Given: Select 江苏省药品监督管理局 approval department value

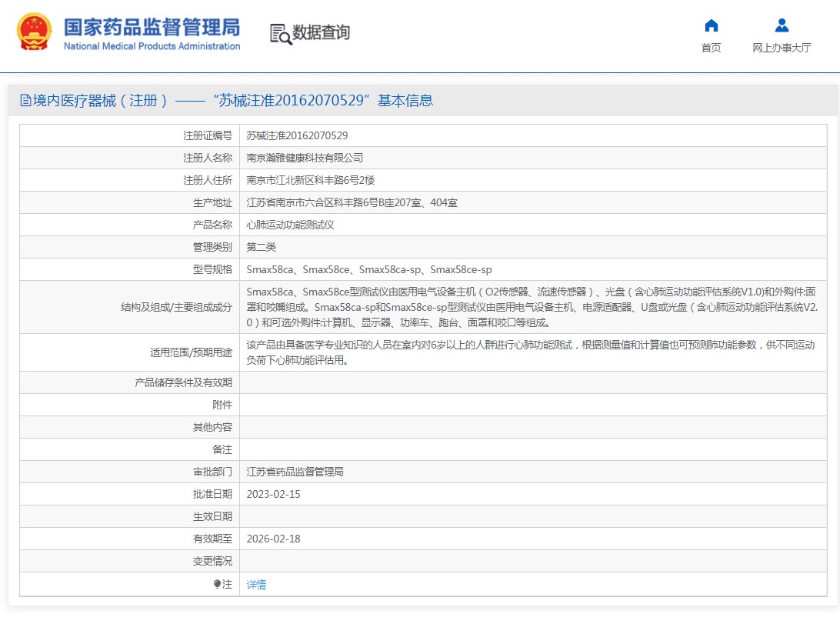Looking at the screenshot, I should [x=295, y=472].
